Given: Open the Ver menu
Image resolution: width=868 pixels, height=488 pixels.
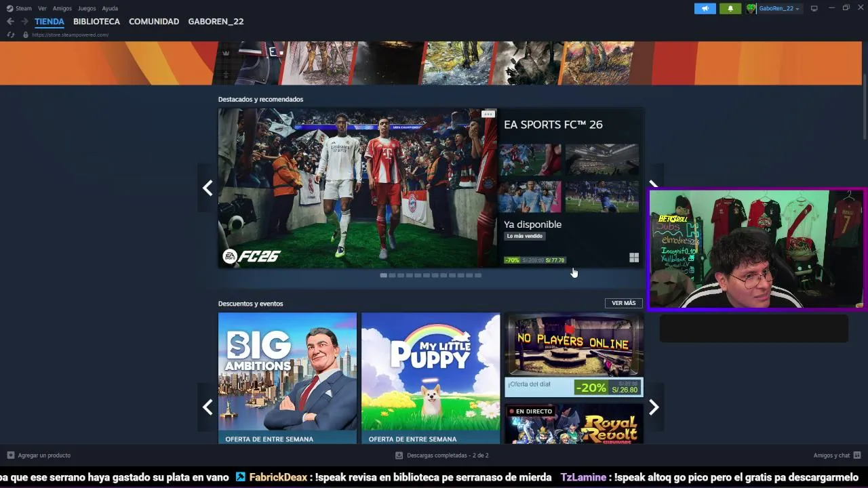Looking at the screenshot, I should pos(42,8).
